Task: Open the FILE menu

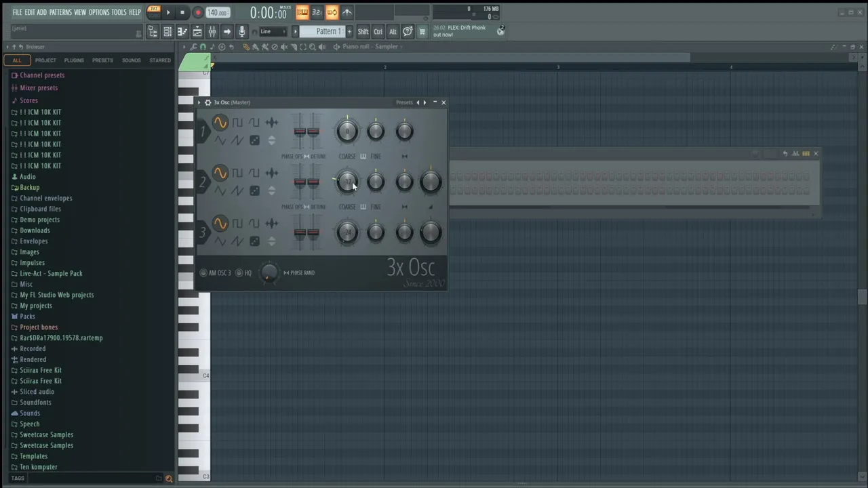Action: (x=18, y=12)
